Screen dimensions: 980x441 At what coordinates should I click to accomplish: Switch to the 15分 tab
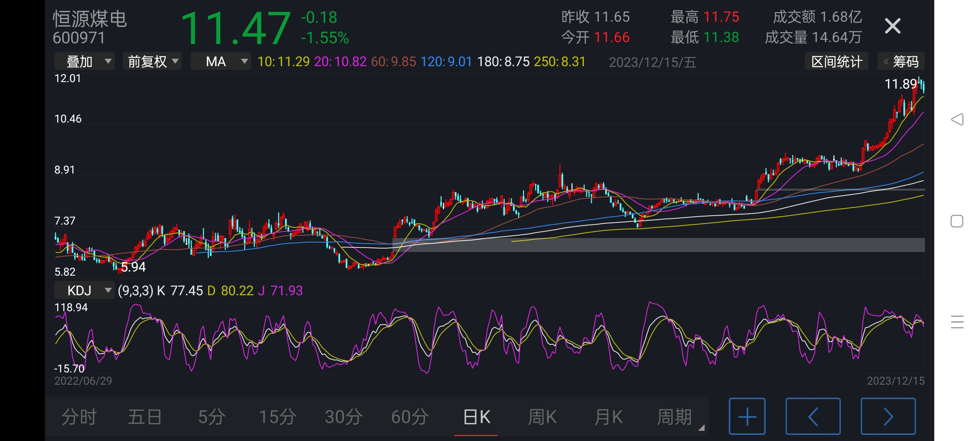(278, 417)
